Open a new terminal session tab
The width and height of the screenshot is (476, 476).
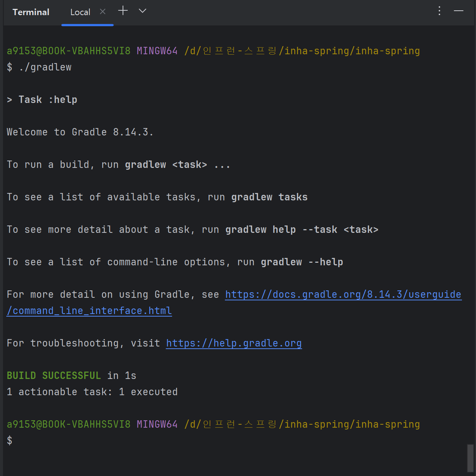(x=123, y=11)
